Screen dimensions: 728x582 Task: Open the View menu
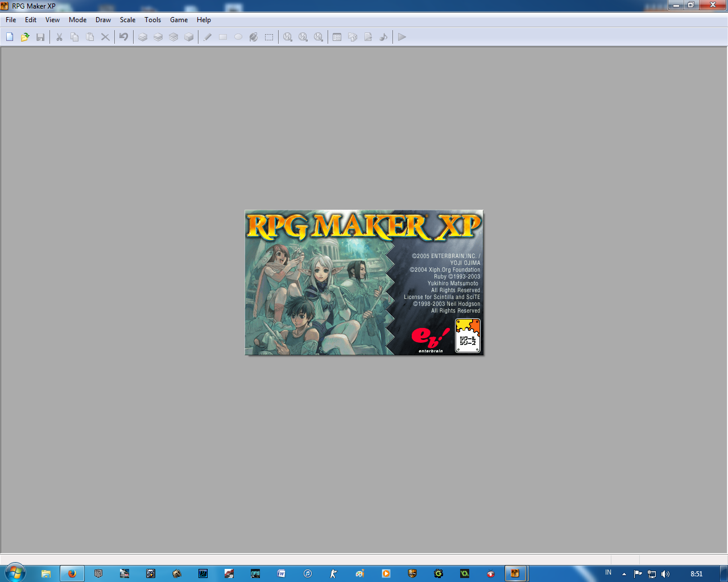pos(52,20)
